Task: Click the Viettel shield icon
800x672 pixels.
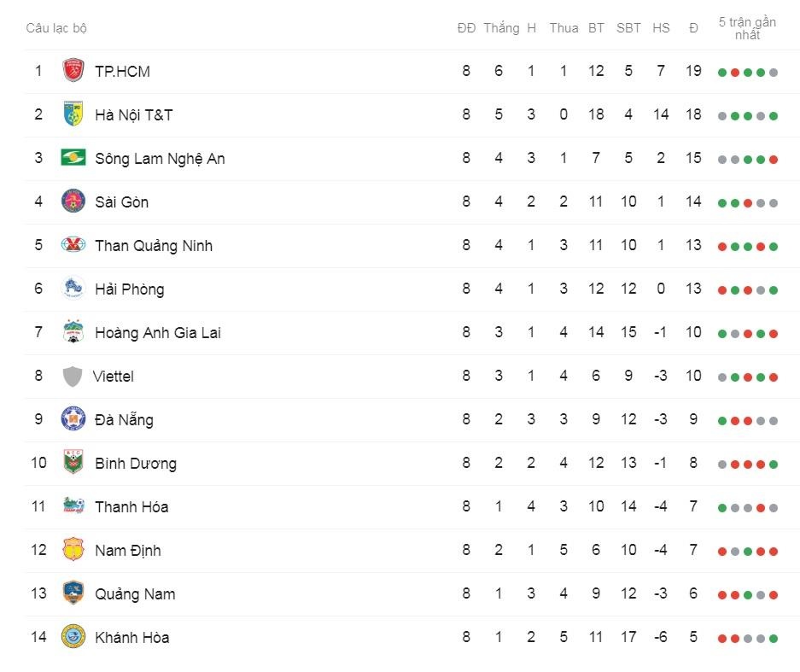Action: click(x=73, y=376)
